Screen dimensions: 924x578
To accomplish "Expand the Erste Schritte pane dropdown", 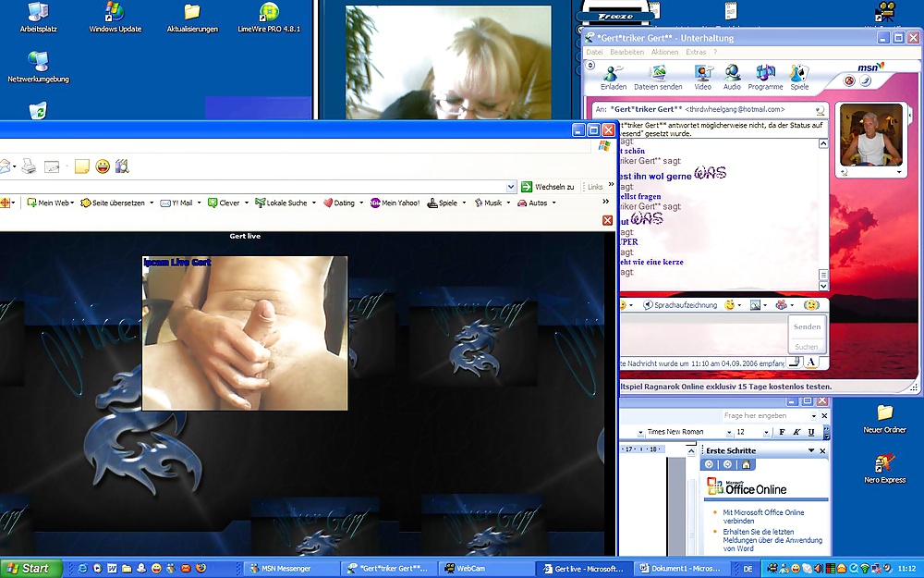I will pos(810,450).
